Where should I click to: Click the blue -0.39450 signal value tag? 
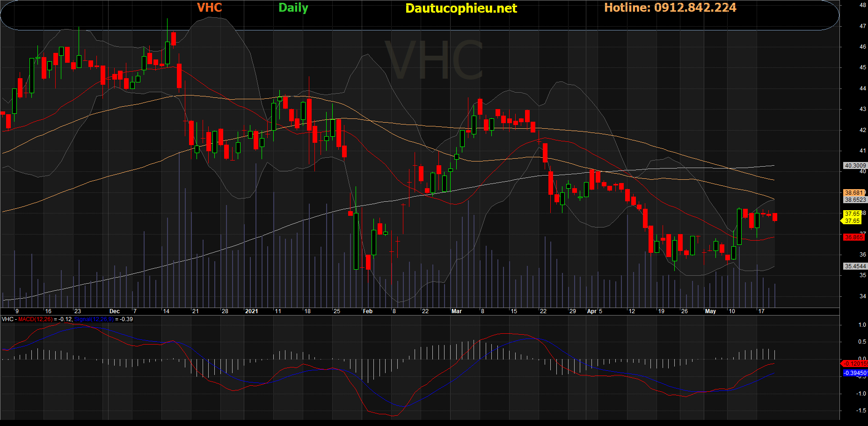coord(854,373)
